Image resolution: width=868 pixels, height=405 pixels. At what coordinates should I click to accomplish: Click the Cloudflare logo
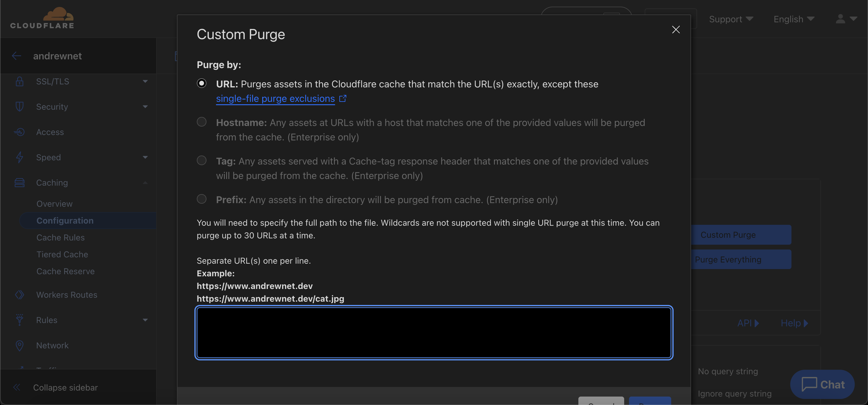pos(42,18)
